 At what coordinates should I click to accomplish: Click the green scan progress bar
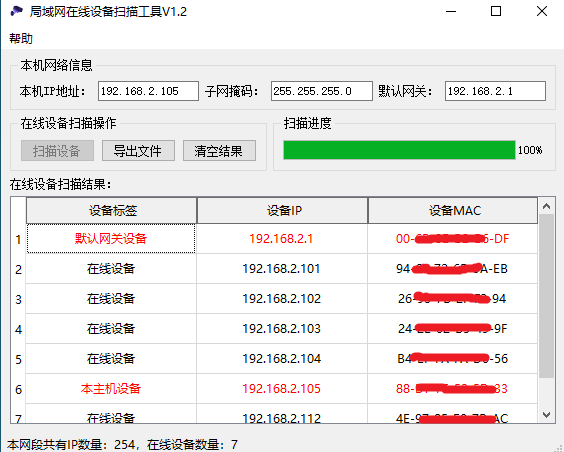(x=399, y=150)
